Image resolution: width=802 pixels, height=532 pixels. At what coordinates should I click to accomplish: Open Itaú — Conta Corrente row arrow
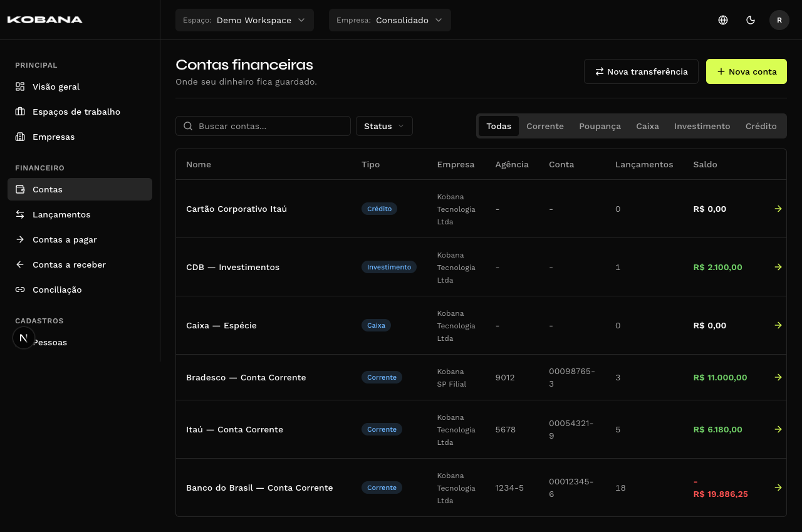point(778,429)
